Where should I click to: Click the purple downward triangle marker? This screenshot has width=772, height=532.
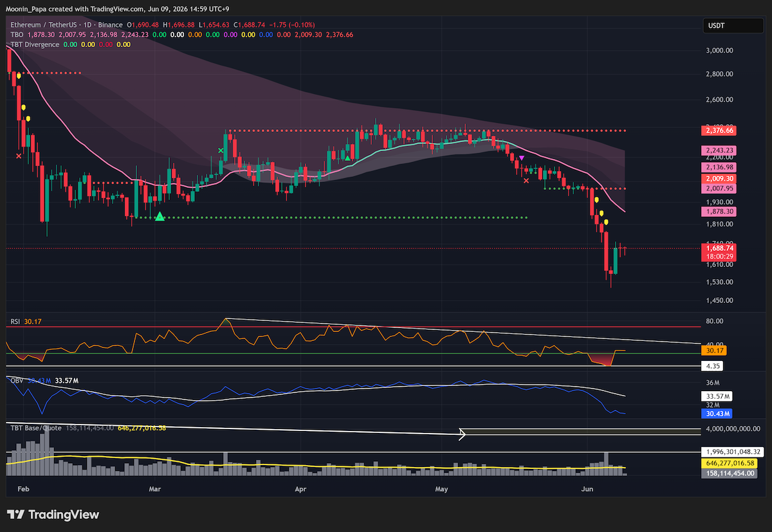pyautogui.click(x=522, y=158)
